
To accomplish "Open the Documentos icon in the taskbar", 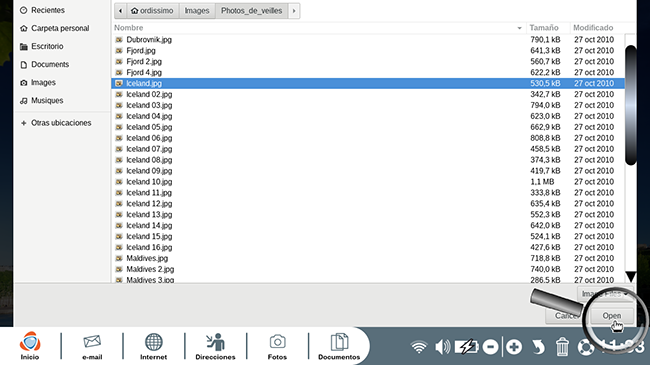I will 339,346.
